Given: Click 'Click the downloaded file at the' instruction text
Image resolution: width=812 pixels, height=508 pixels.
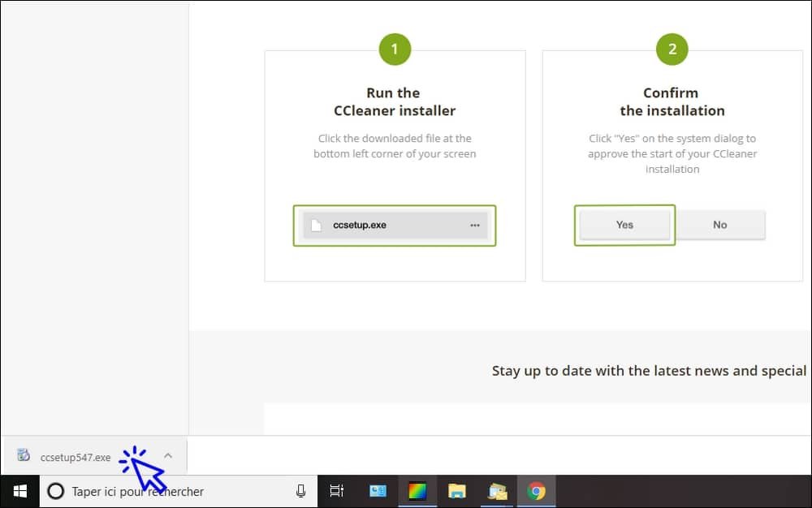Looking at the screenshot, I should (x=395, y=139).
